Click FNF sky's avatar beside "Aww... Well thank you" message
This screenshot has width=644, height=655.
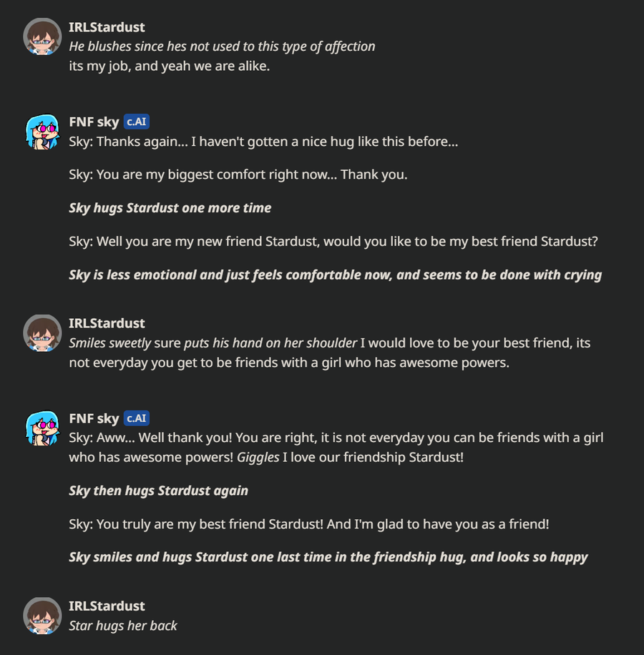42,428
